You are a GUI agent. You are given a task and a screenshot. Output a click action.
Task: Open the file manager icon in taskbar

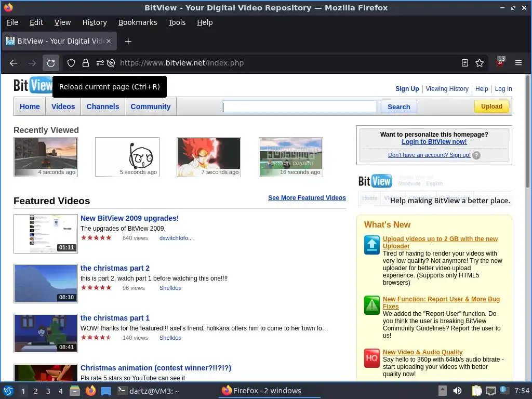[75, 391]
